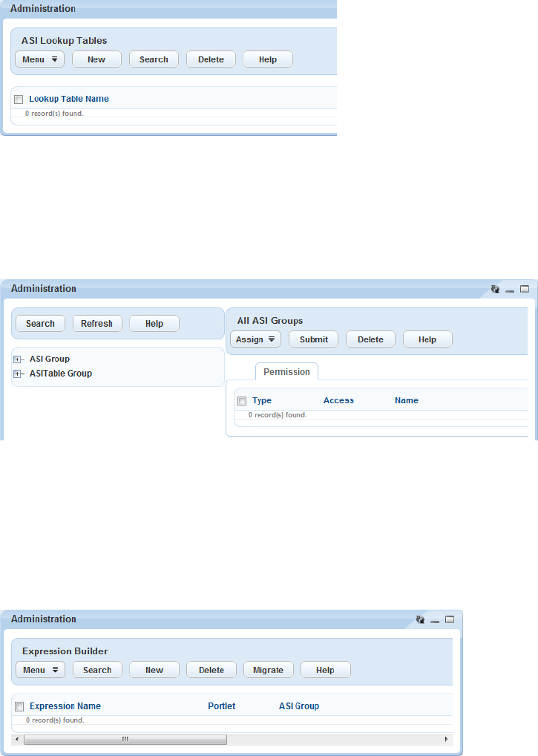Click Delete in ASI Lookup Tables
Viewport: 538px width, 756px height.
pos(211,59)
